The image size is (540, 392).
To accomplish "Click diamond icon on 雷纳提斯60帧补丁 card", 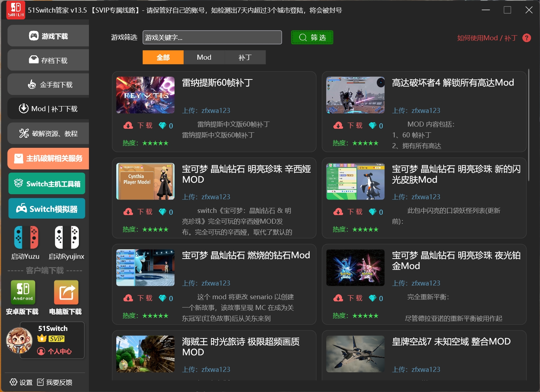I will [x=163, y=126].
